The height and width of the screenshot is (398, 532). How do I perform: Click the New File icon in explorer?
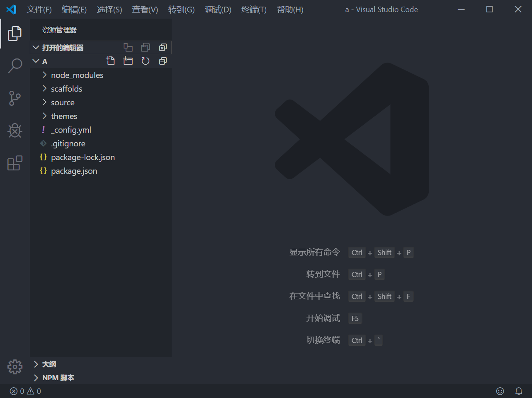click(110, 61)
